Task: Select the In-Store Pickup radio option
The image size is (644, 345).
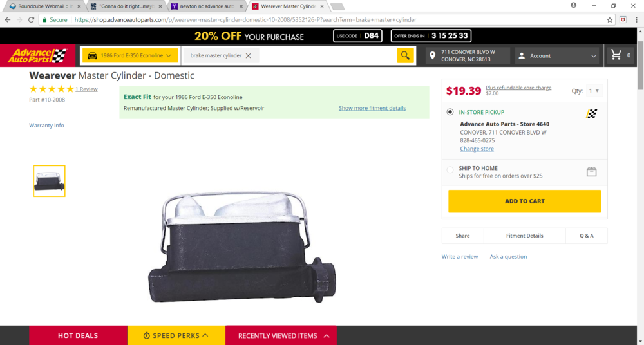Action: 450,112
